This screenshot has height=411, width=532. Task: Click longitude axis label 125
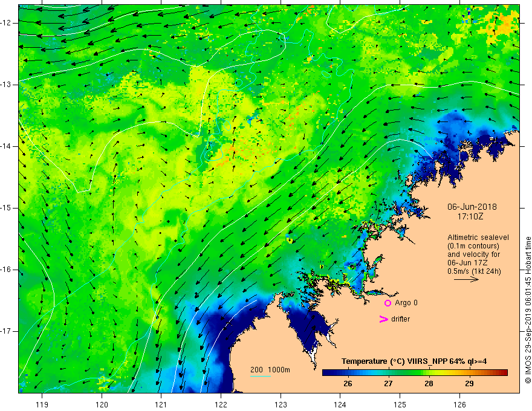[400, 405]
